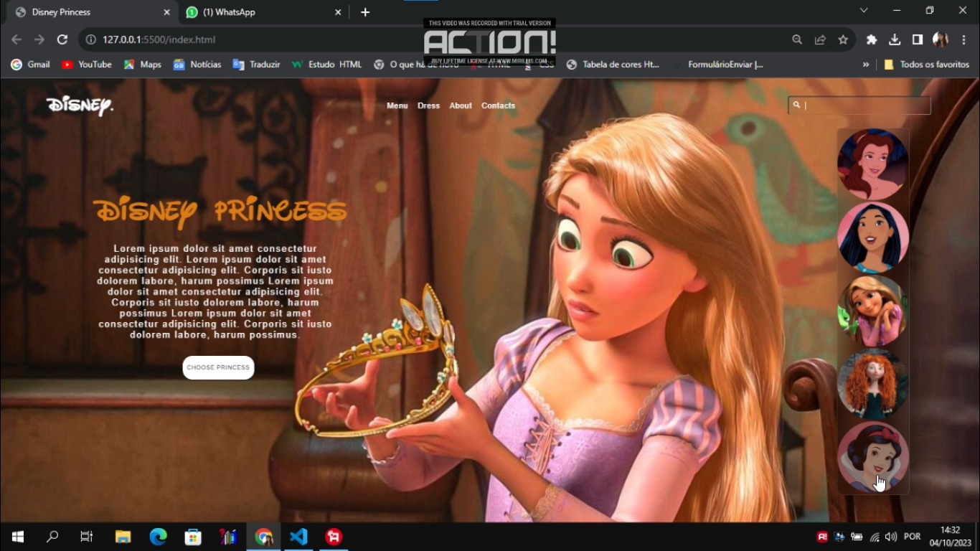Open the Action! recorder from the taskbar
This screenshot has height=551, width=980.
tap(333, 536)
